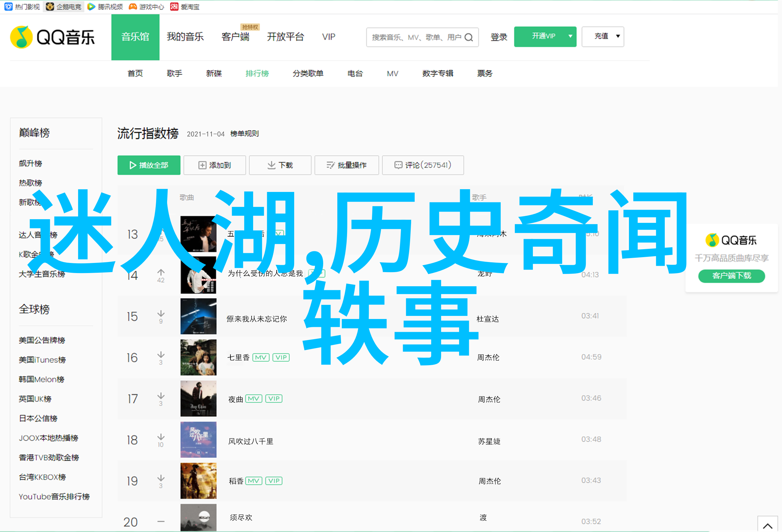Screen dimensions: 782x532
Task: Click MV badge next to 七里香
Action: point(261,357)
